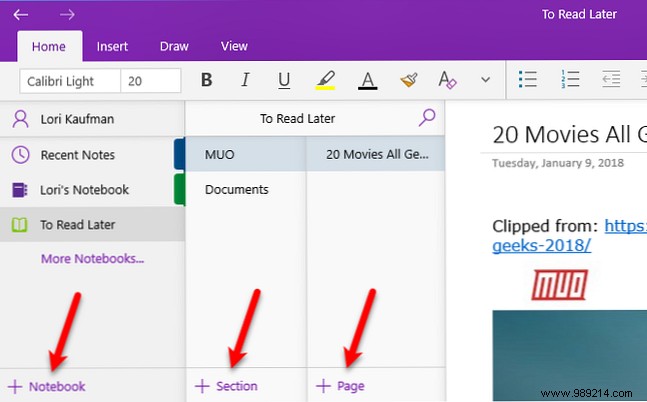Open the View tab
The height and width of the screenshot is (402, 647).
[234, 46]
